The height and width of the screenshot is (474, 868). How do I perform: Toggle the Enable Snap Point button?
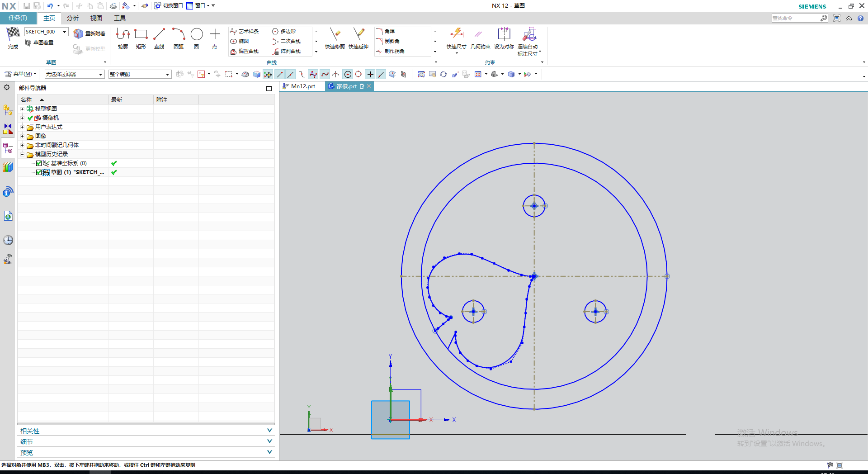(268, 74)
